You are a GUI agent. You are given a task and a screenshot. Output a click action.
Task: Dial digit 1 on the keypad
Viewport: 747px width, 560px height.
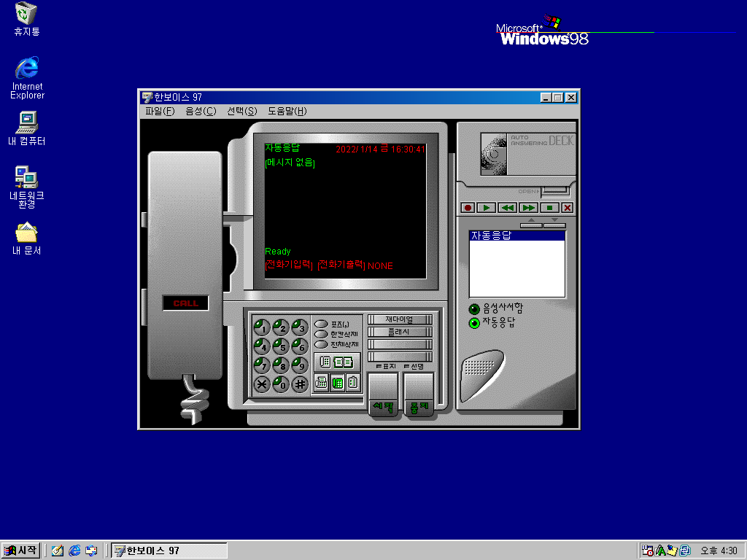coord(262,327)
